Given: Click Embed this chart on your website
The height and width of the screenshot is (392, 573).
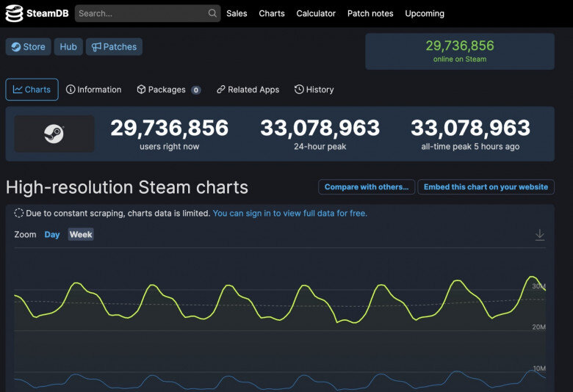Looking at the screenshot, I should (x=486, y=187).
